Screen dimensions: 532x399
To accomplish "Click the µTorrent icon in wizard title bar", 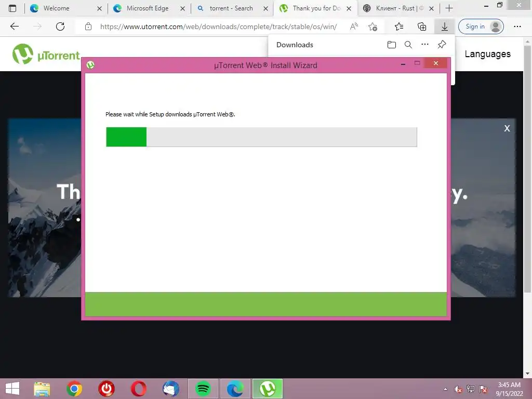I will (90, 65).
